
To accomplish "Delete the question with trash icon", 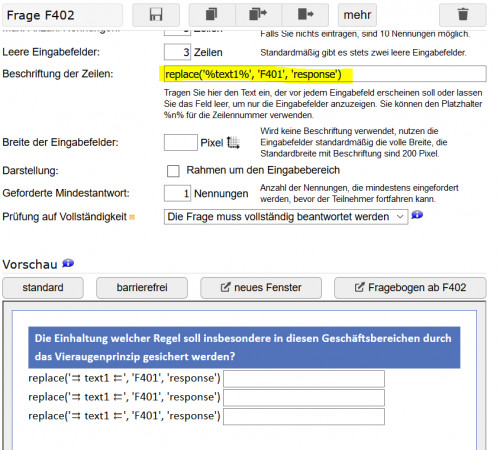I will 463,15.
